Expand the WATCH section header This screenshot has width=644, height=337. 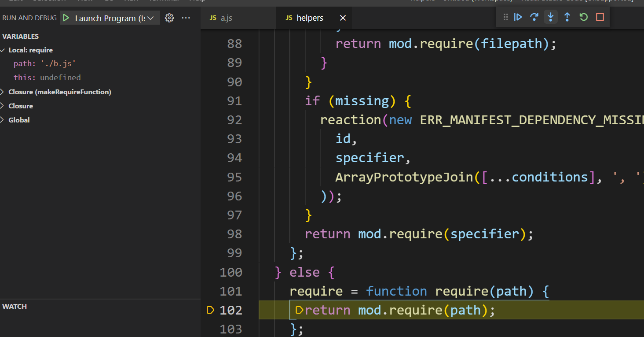point(15,307)
